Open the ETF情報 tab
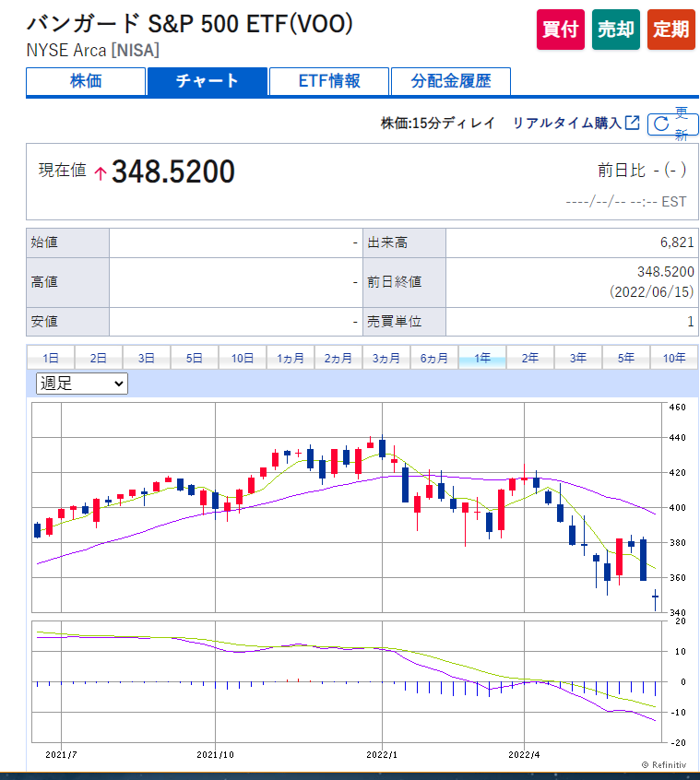 click(329, 81)
